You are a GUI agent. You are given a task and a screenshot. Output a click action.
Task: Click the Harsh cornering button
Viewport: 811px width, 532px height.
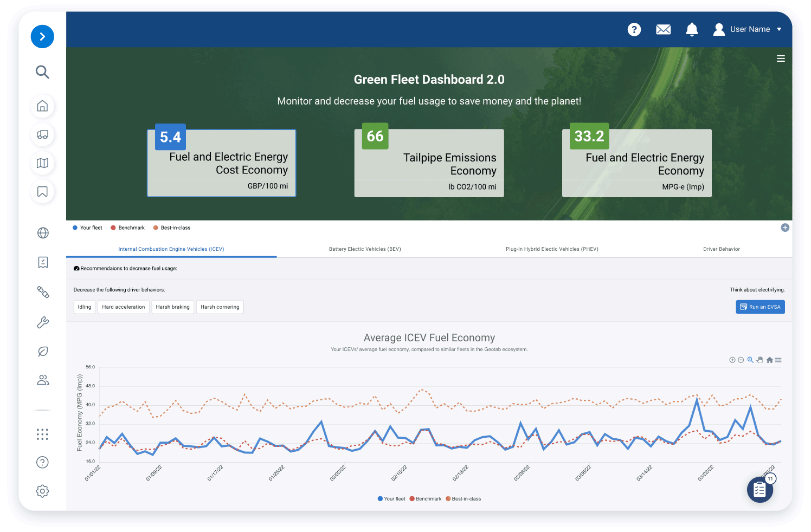(220, 307)
